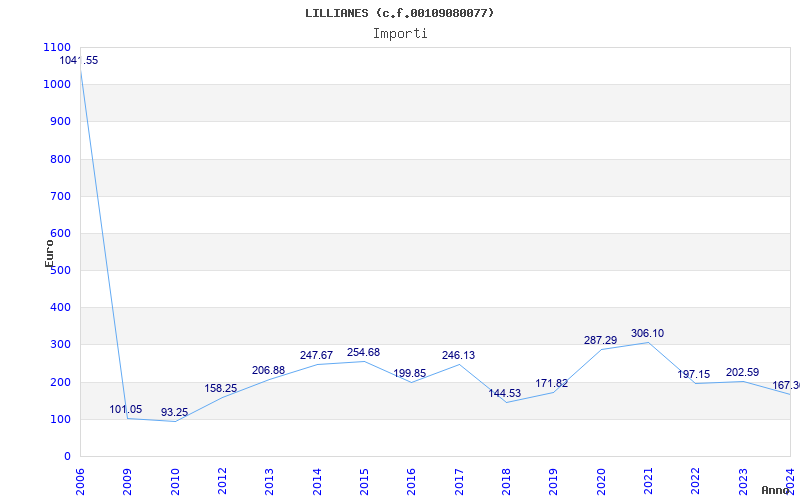Click the 144.53 value label
The height and width of the screenshot is (500, 800).
coord(505,393)
